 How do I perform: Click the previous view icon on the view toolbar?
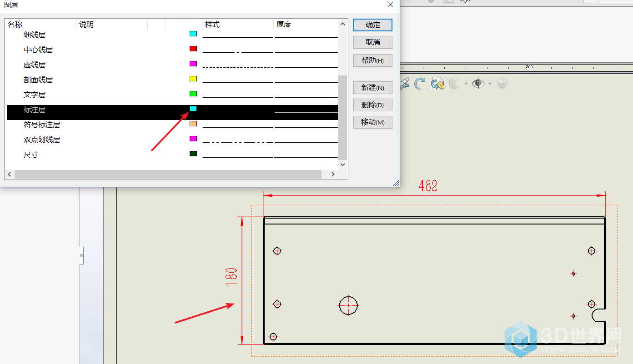pyautogui.click(x=404, y=84)
